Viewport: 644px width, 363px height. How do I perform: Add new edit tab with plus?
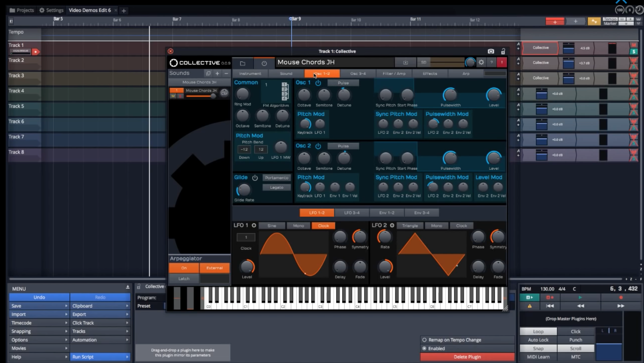click(x=123, y=11)
